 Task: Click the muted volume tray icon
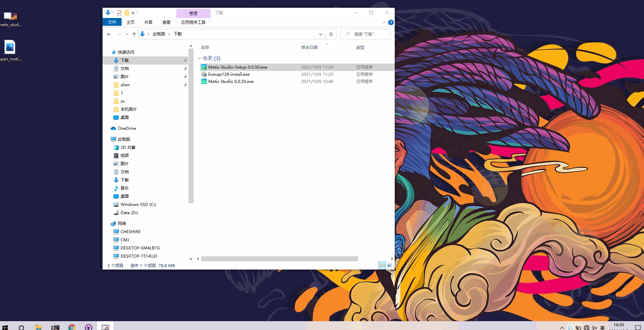tap(594, 328)
